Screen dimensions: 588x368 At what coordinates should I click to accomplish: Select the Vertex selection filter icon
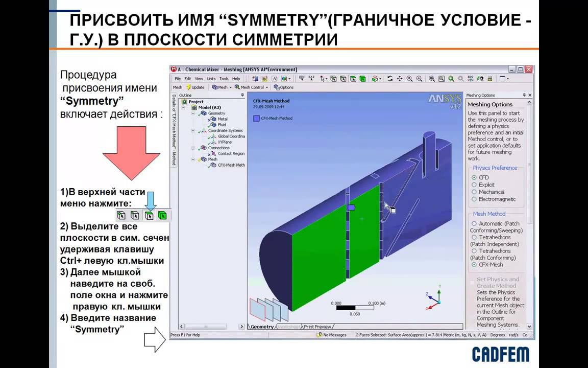click(x=333, y=79)
